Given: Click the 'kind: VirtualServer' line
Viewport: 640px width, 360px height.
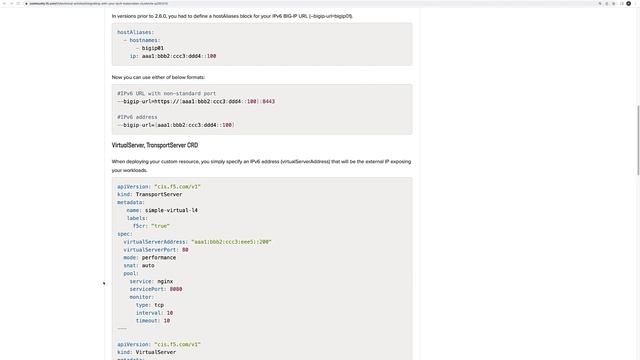Looking at the screenshot, I should tap(147, 352).
